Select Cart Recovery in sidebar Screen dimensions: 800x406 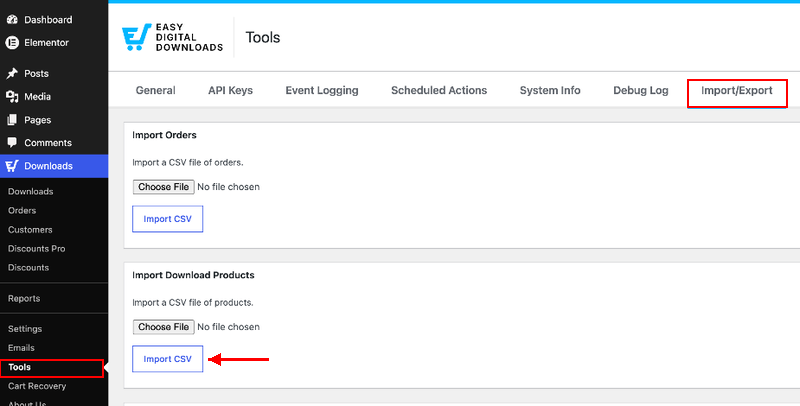pyautogui.click(x=37, y=386)
